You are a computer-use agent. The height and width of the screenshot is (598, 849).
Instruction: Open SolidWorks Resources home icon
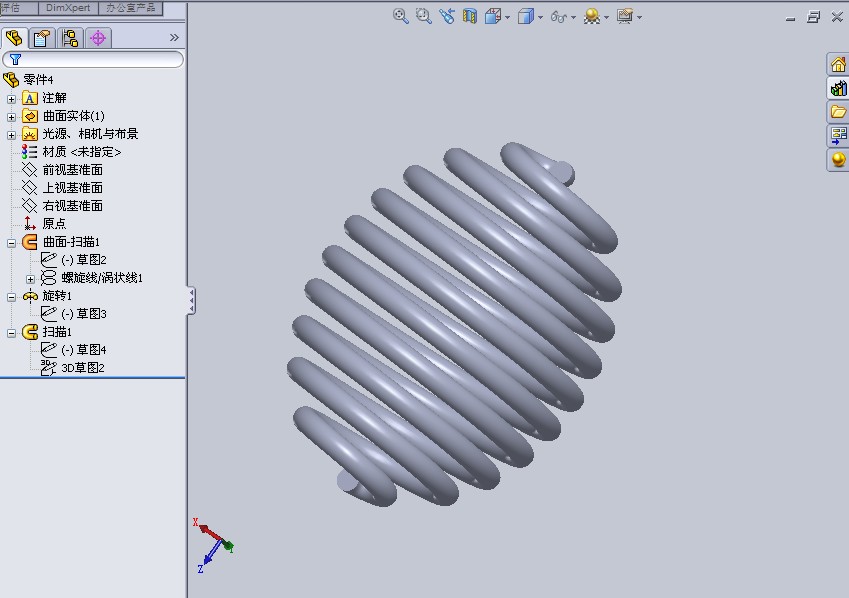(838, 64)
